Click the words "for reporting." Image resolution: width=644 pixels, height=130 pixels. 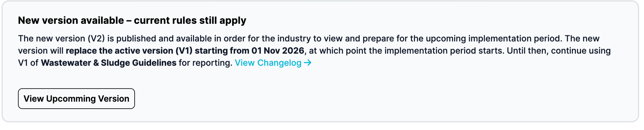205,63
